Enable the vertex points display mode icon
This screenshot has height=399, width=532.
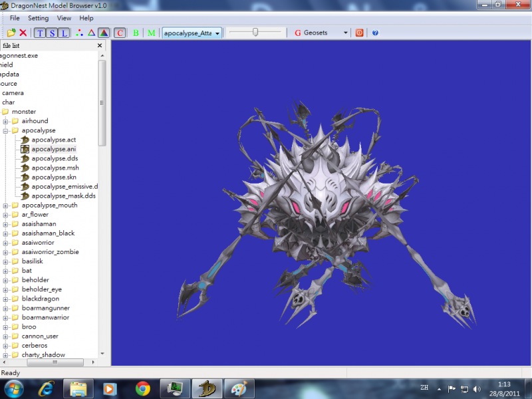(x=79, y=33)
